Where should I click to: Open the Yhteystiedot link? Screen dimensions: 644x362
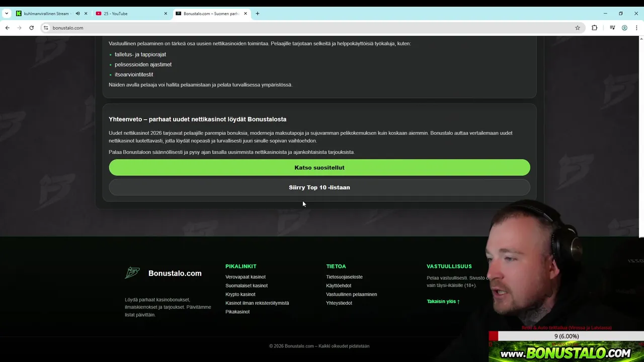point(339,303)
